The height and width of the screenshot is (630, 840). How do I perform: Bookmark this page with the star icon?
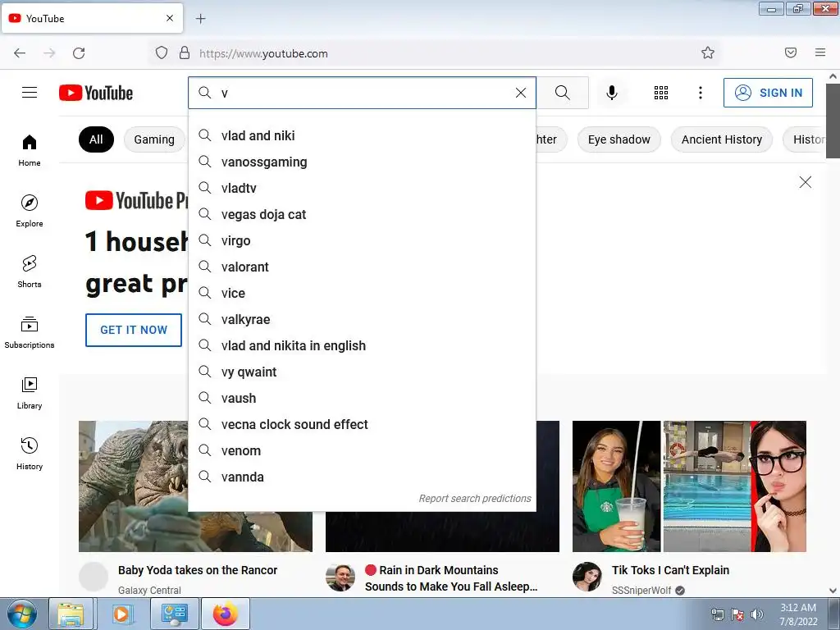tap(708, 52)
